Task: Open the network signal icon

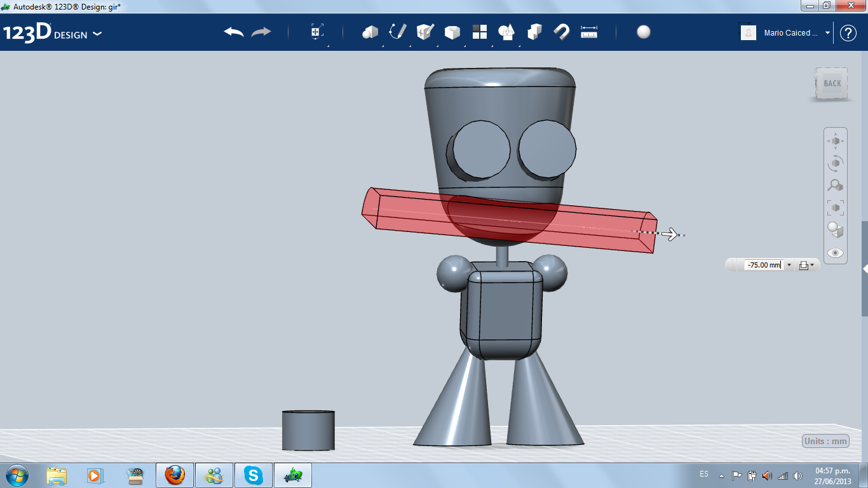Action: 782,475
